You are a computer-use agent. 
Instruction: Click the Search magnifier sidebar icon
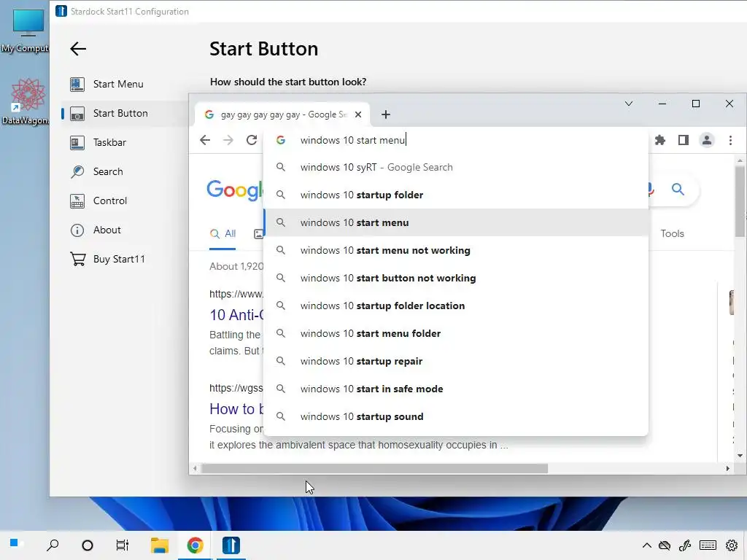coord(77,171)
